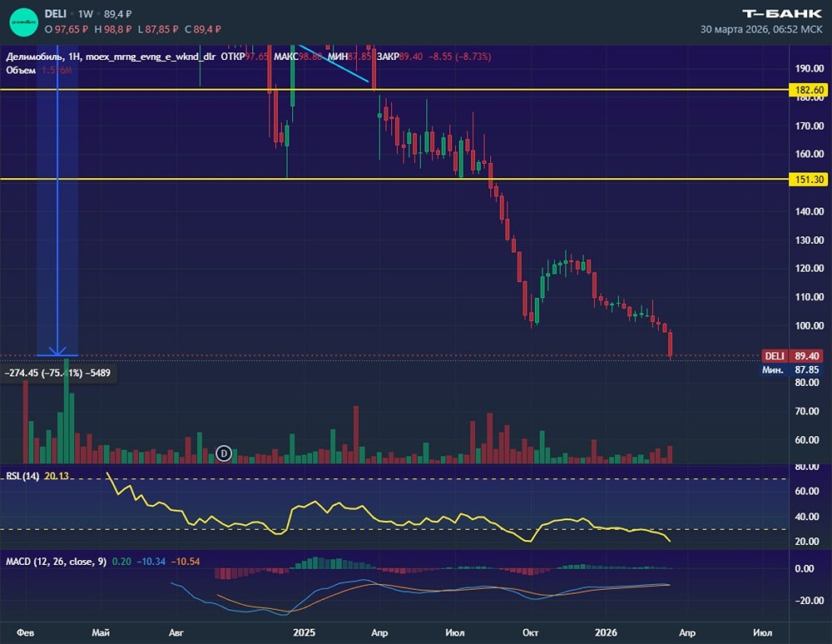This screenshot has height=644, width=832.
Task: Toggle the RSI (14) indicator label
Action: [x=22, y=475]
